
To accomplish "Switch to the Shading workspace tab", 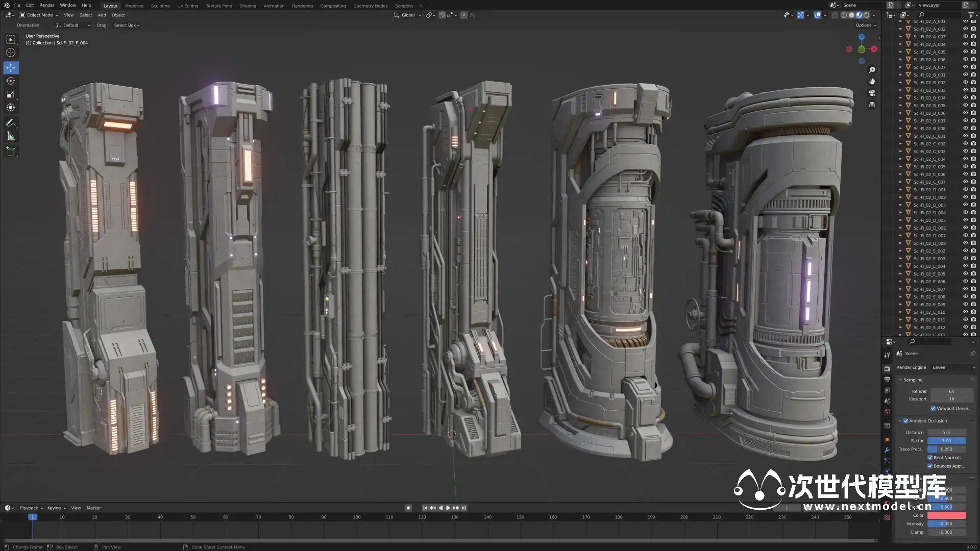I will (x=248, y=6).
